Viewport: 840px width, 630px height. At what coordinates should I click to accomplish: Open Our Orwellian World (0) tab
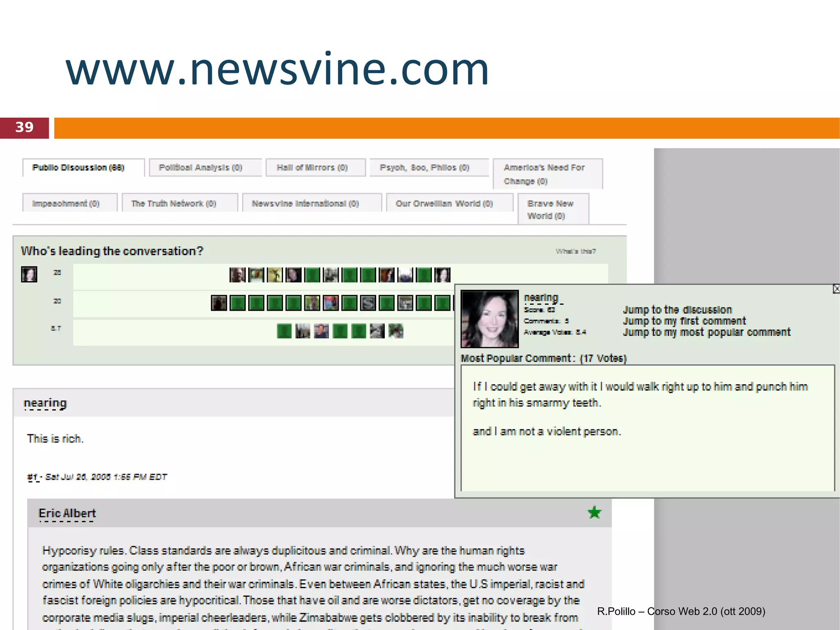point(450,203)
